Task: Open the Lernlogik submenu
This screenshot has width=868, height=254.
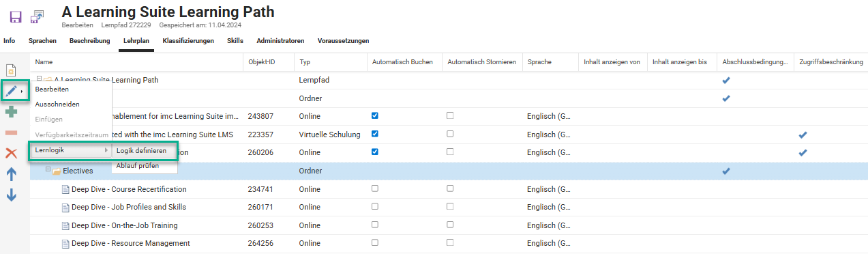Action: (x=70, y=150)
